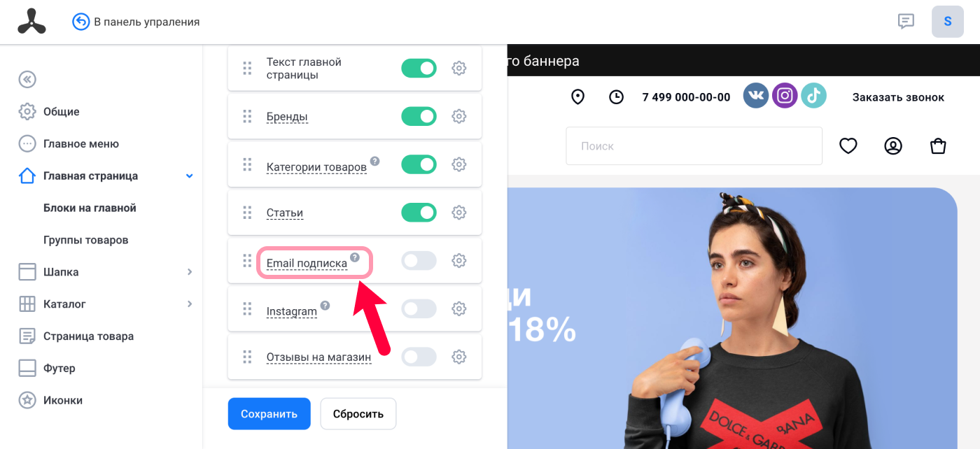Image resolution: width=980 pixels, height=449 pixels.
Task: Open settings gear for Статьи block
Action: [459, 212]
